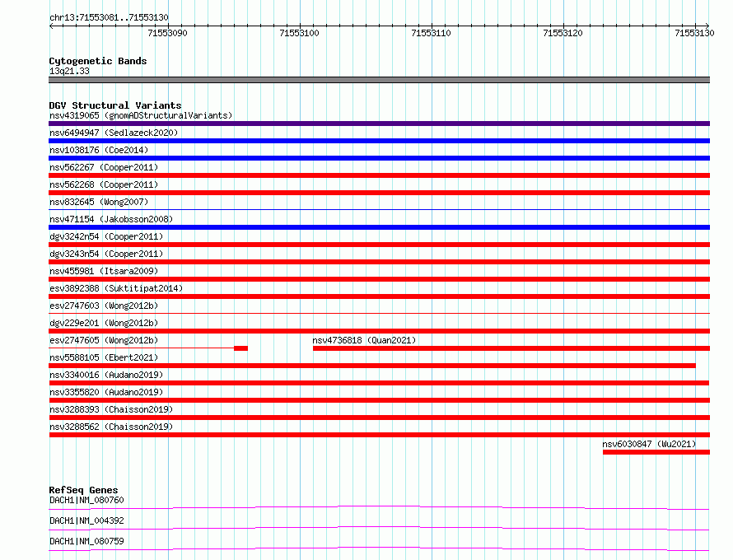Click the red bar under nsv4736818
The image size is (733, 560).
tap(511, 348)
